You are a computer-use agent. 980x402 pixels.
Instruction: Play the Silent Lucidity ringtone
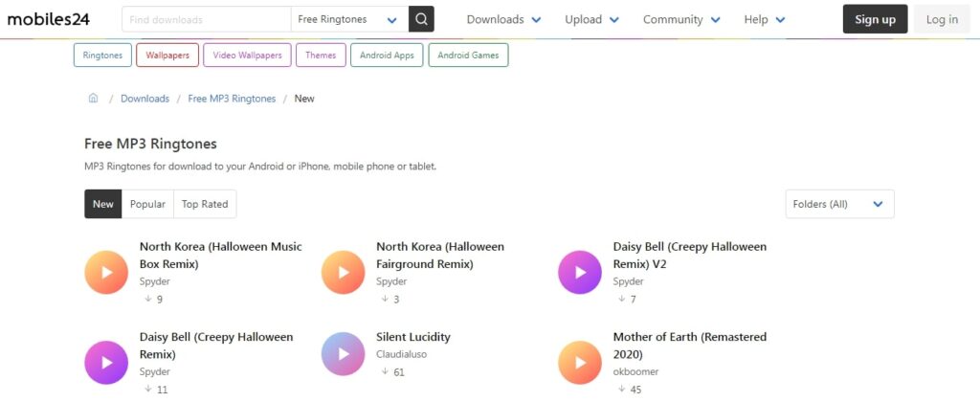coord(344,353)
